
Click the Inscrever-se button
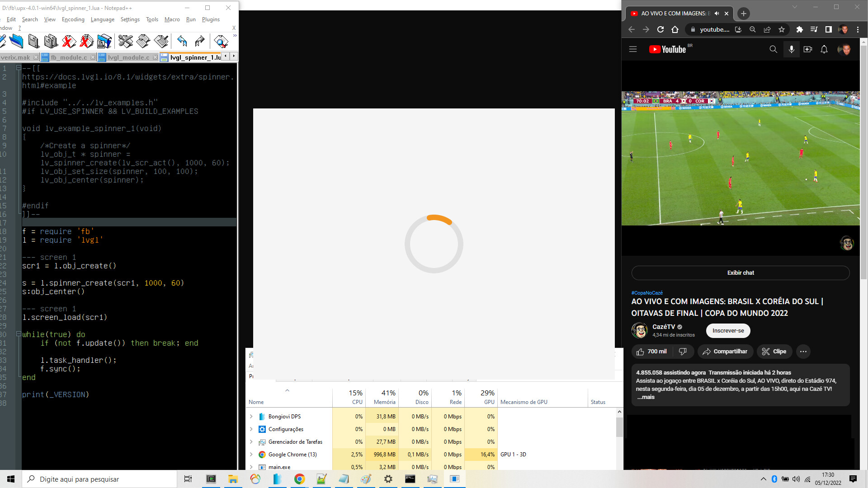pos(728,331)
